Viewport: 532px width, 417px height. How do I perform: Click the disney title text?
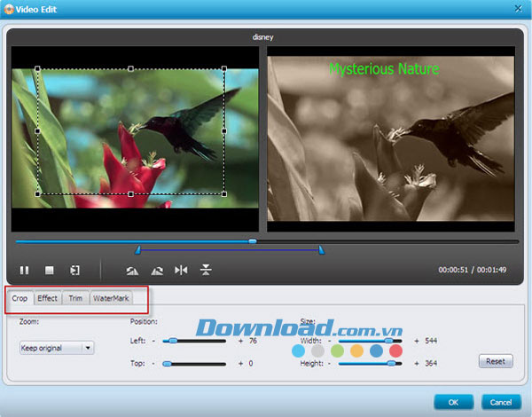263,37
